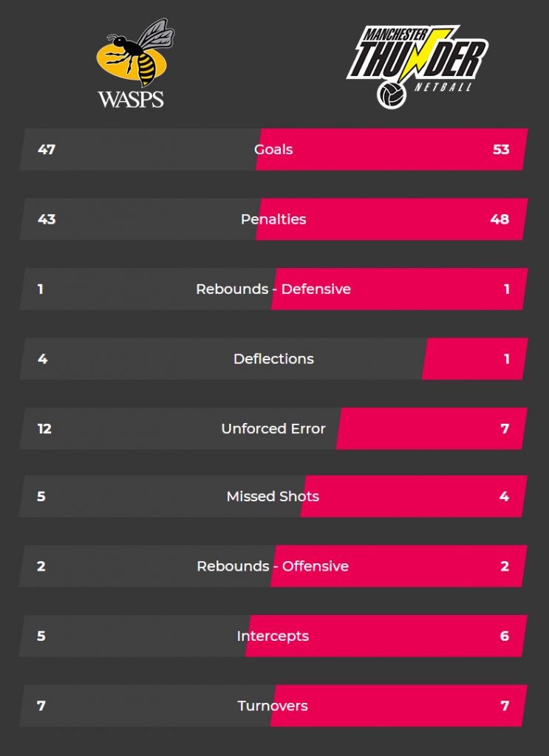Click the pink Deflections bar segment
Image resolution: width=549 pixels, height=756 pixels.
(x=474, y=359)
